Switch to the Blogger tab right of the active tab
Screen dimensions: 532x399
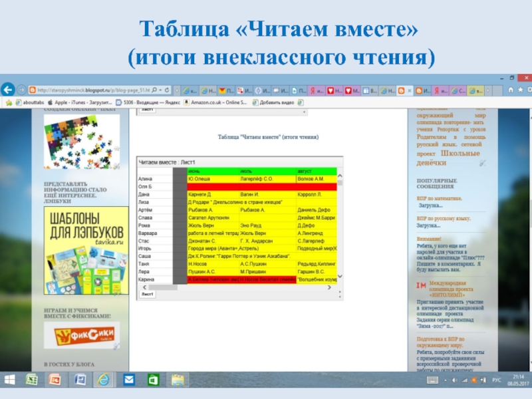[423, 90]
